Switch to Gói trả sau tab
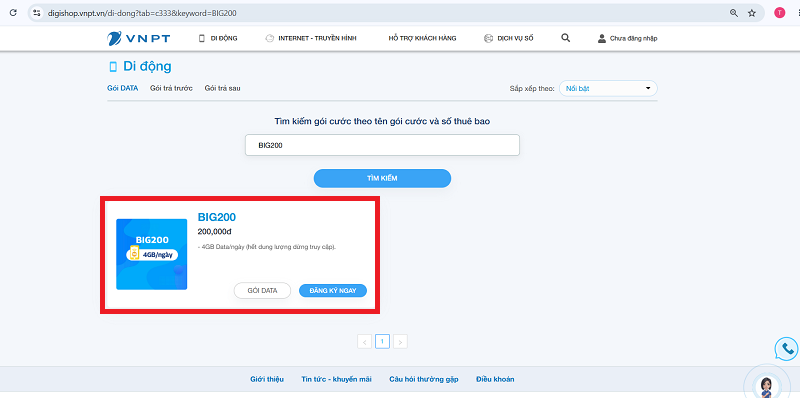The height and width of the screenshot is (398, 800). pos(222,88)
